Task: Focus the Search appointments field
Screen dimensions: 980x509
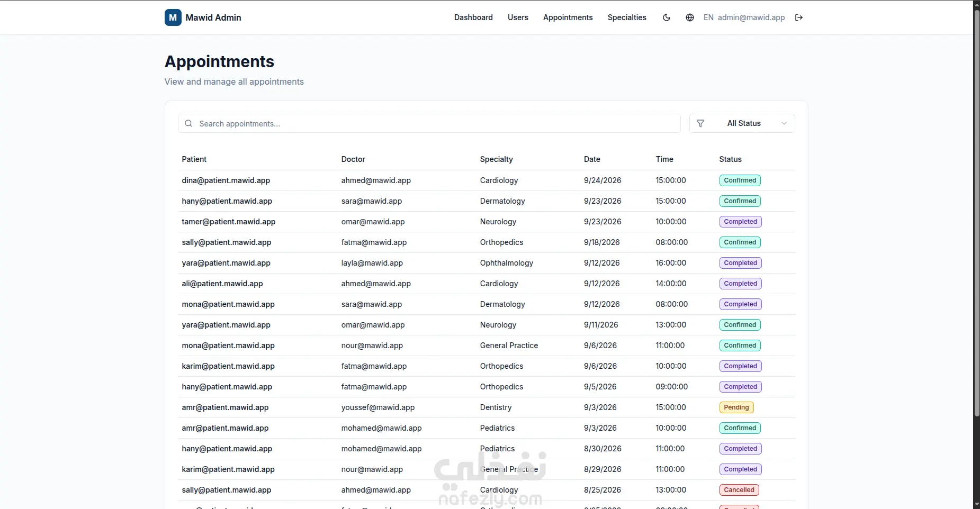Action: [429, 123]
